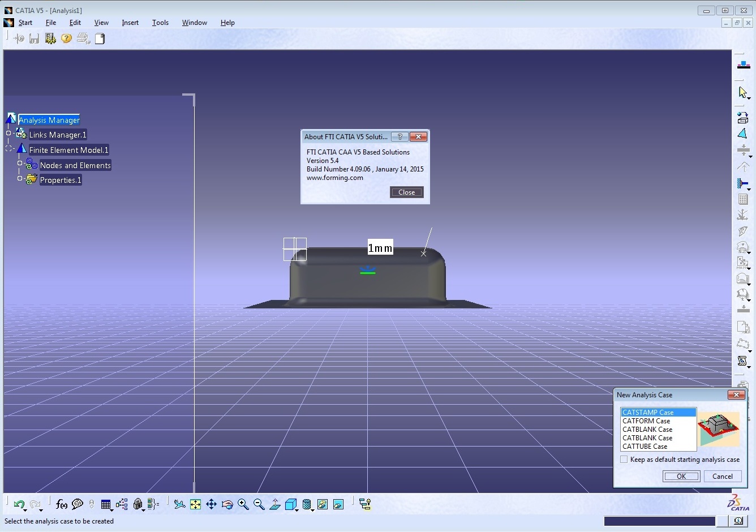756x532 pixels.
Task: Click the first toolbar icon left of Save
Action: pos(19,38)
